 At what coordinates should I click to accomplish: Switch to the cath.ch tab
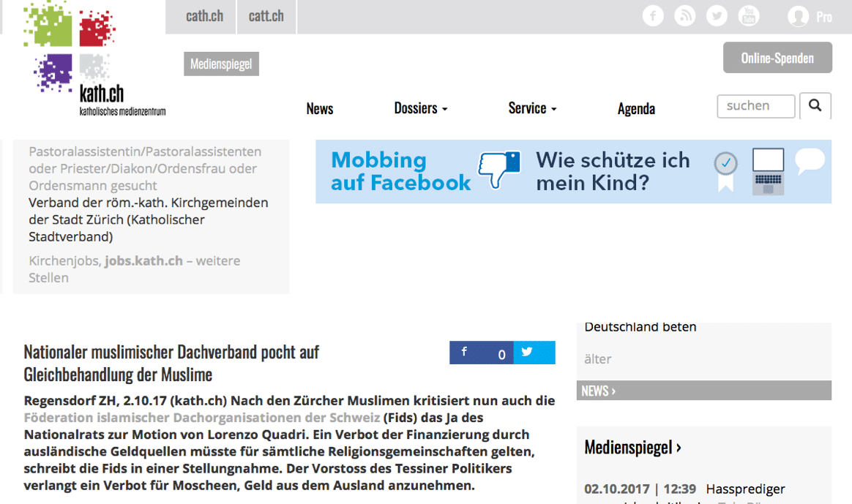pyautogui.click(x=204, y=16)
